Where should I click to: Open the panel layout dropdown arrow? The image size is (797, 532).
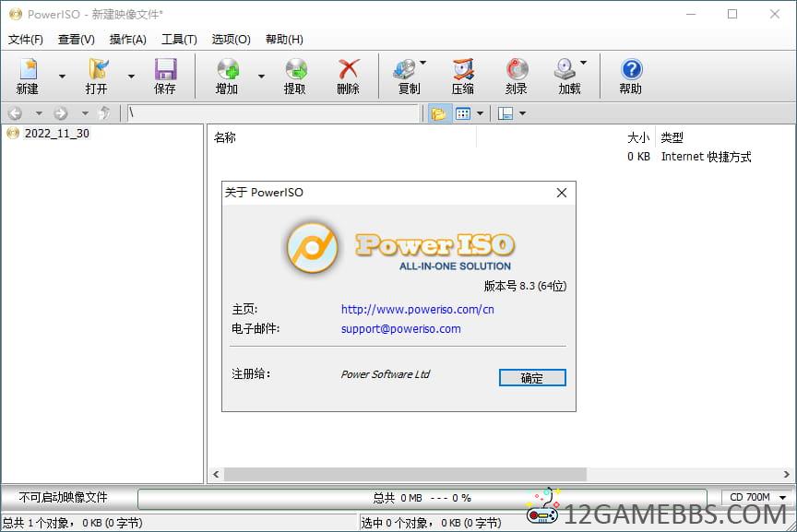522,113
